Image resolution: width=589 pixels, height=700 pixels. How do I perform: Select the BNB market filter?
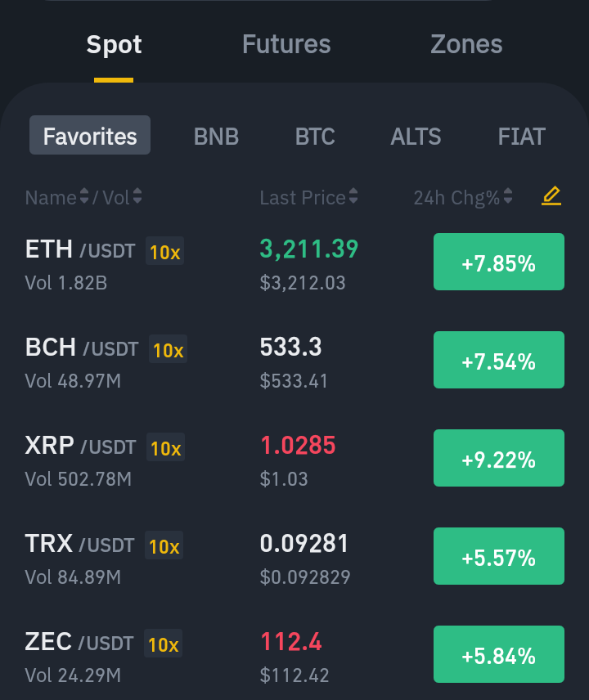tap(216, 137)
